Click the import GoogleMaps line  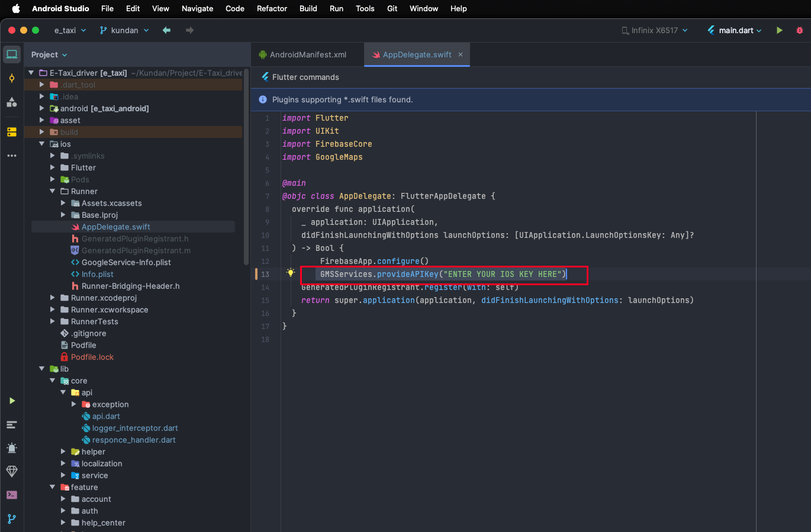pyautogui.click(x=323, y=157)
